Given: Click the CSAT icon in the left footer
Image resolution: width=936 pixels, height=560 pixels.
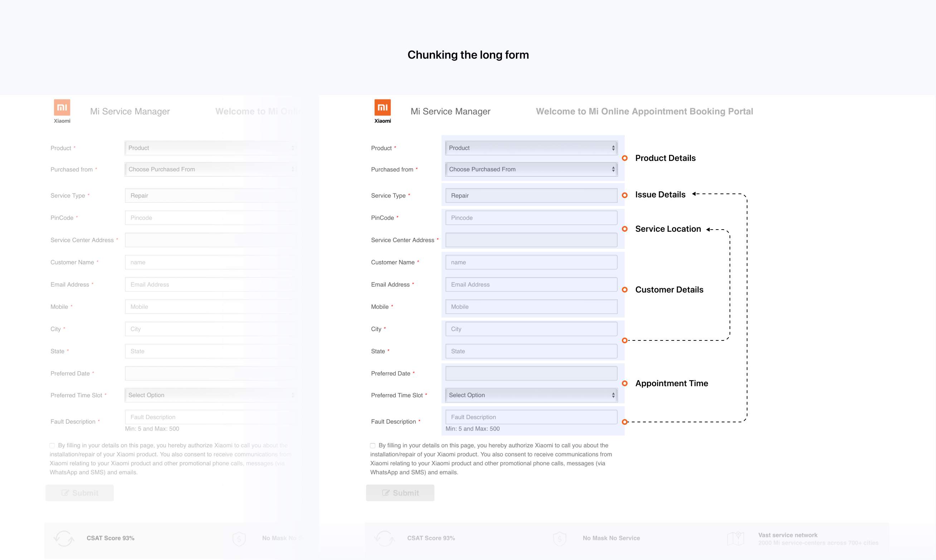Looking at the screenshot, I should (63, 539).
